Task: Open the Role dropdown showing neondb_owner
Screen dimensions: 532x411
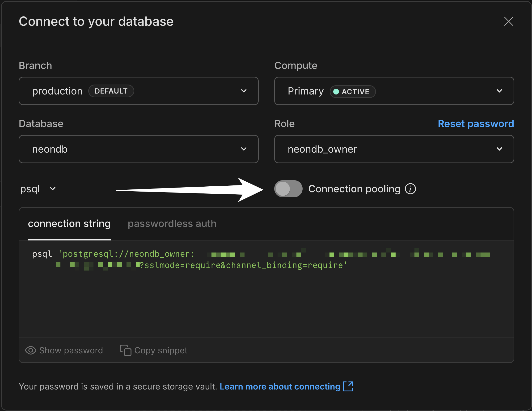Action: pos(394,149)
